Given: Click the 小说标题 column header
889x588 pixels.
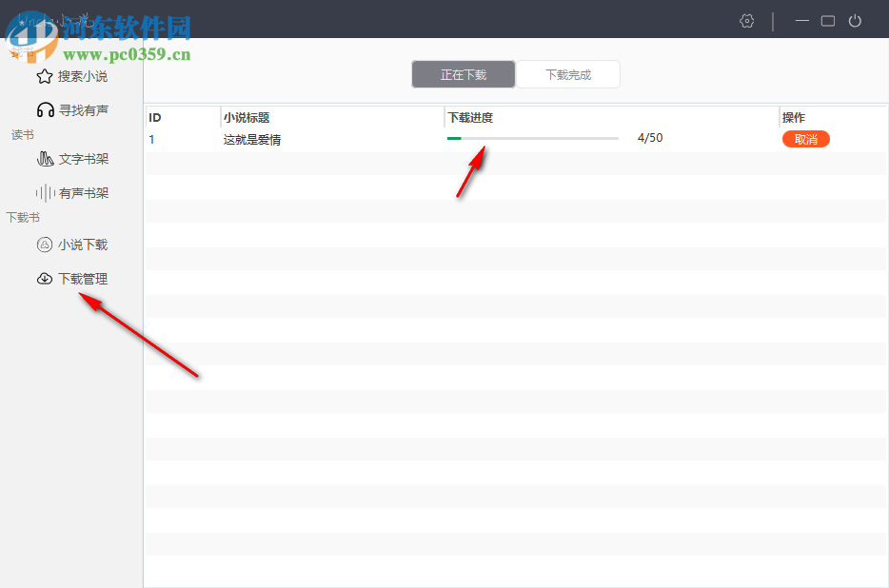Looking at the screenshot, I should tap(247, 117).
